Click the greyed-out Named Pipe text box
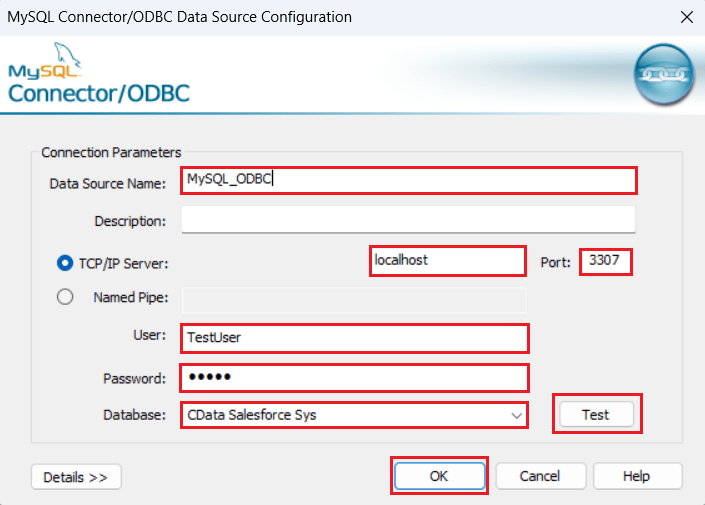705x505 pixels. [354, 298]
